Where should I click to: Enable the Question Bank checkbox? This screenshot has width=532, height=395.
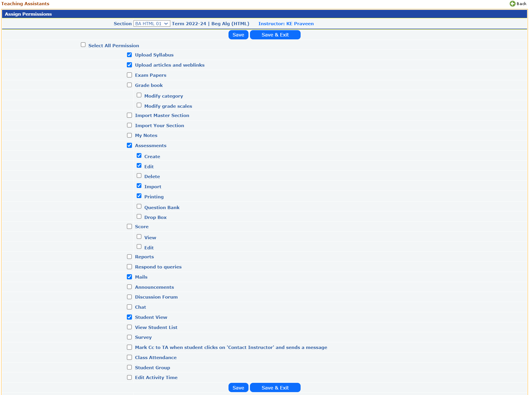(139, 206)
